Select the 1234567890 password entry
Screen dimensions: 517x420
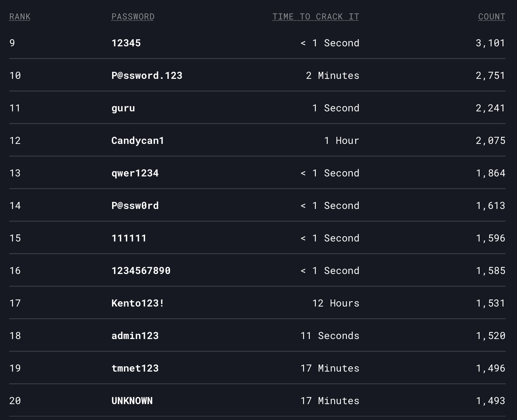[x=141, y=271]
